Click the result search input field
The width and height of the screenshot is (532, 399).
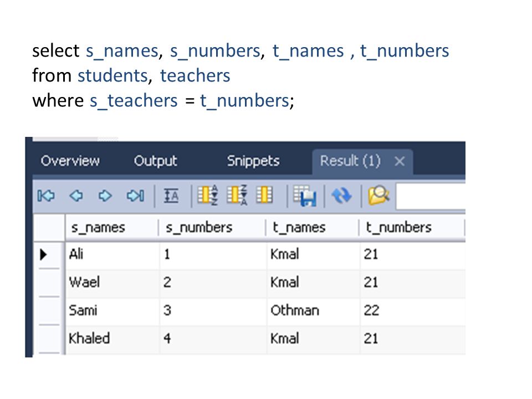pyautogui.click(x=431, y=196)
